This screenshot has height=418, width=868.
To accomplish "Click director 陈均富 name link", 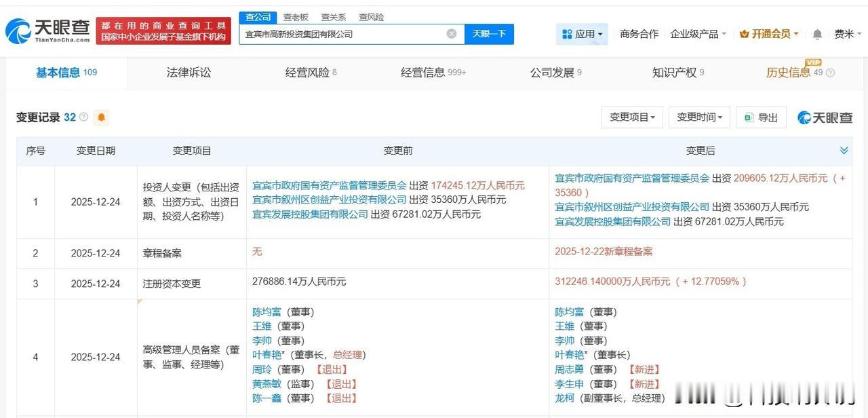I will [267, 311].
